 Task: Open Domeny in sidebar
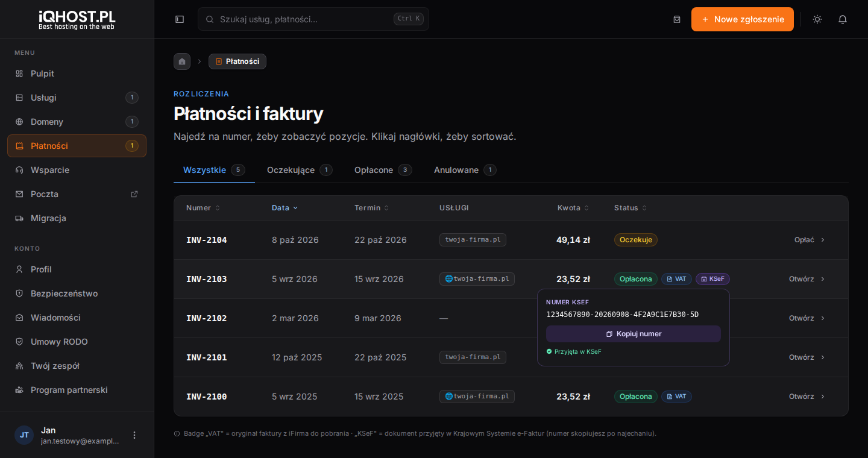77,122
